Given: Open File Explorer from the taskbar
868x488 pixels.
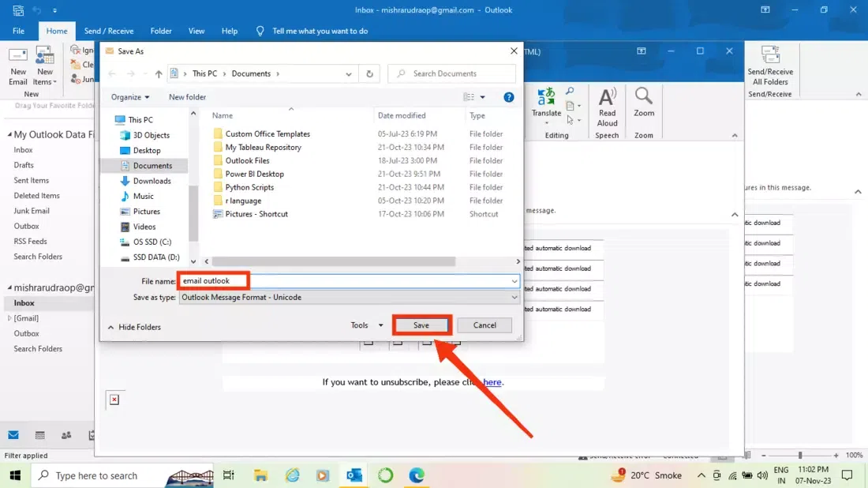Looking at the screenshot, I should 260,475.
